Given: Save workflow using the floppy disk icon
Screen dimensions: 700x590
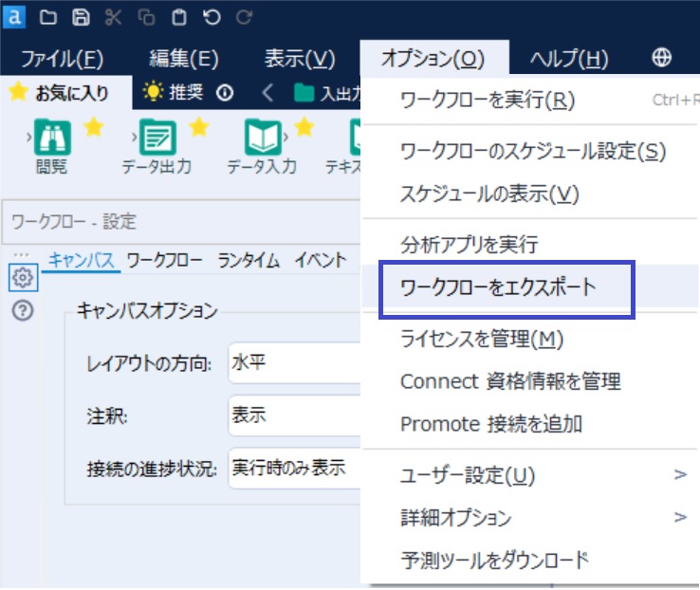Looking at the screenshot, I should click(x=81, y=18).
